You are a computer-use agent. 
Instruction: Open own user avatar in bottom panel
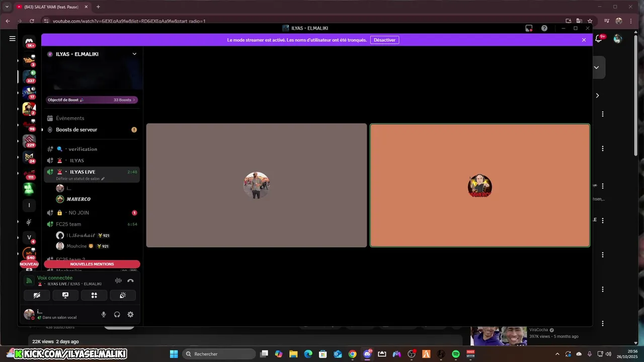[x=29, y=314]
